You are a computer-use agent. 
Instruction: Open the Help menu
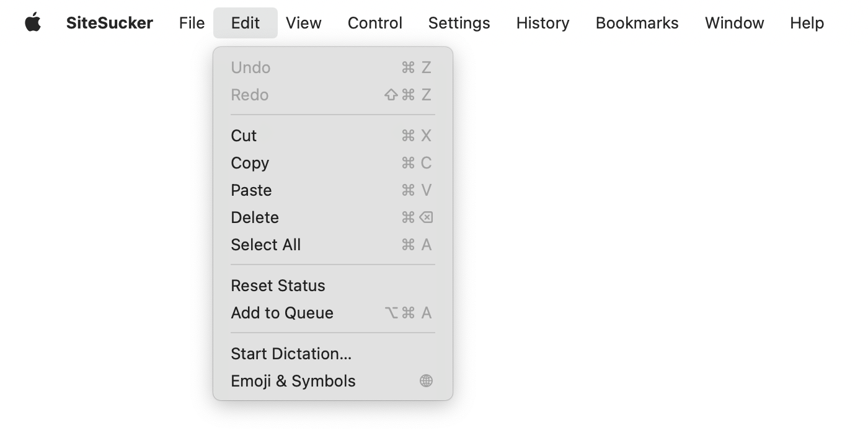tap(807, 22)
